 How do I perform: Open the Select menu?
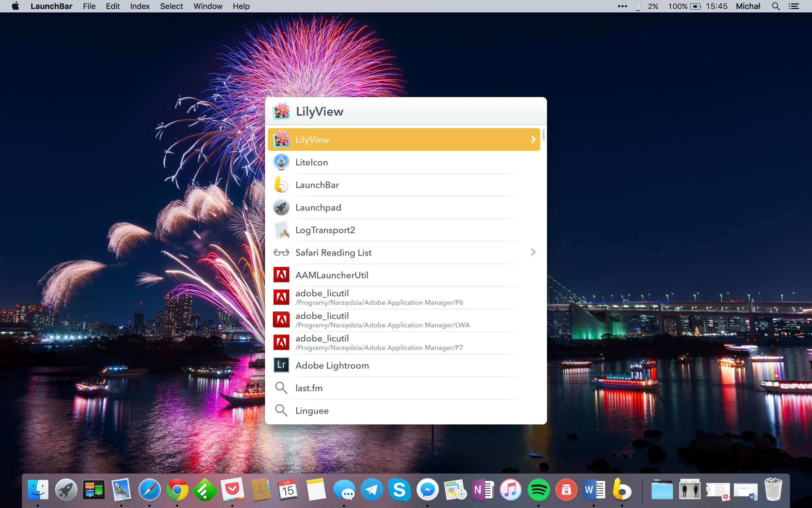tap(171, 6)
